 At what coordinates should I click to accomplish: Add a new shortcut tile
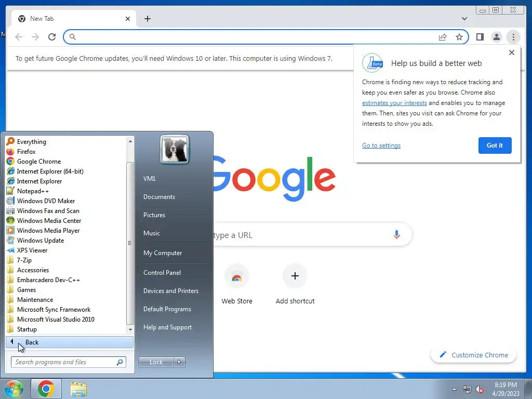coord(295,284)
